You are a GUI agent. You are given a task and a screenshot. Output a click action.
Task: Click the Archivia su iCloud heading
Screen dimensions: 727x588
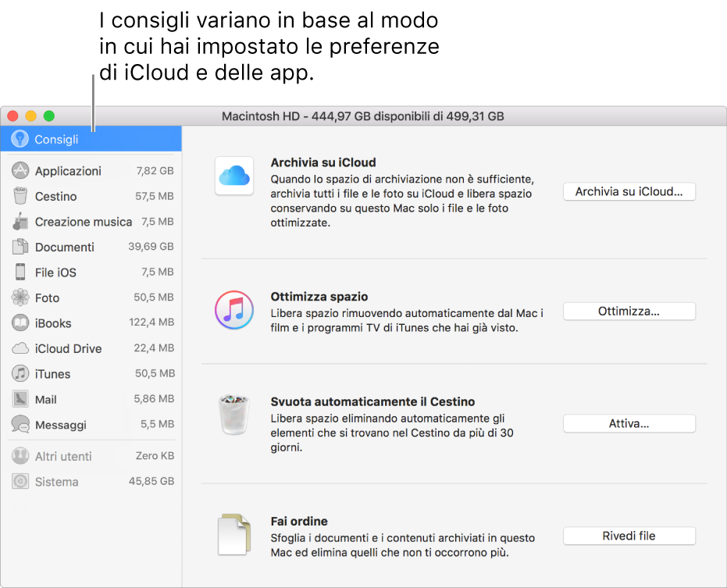[x=323, y=162]
